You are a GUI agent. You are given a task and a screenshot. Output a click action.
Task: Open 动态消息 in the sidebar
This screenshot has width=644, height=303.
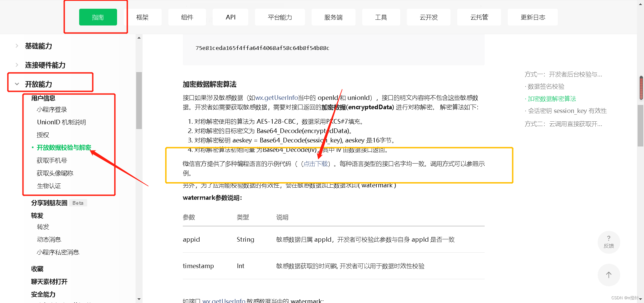pos(49,240)
